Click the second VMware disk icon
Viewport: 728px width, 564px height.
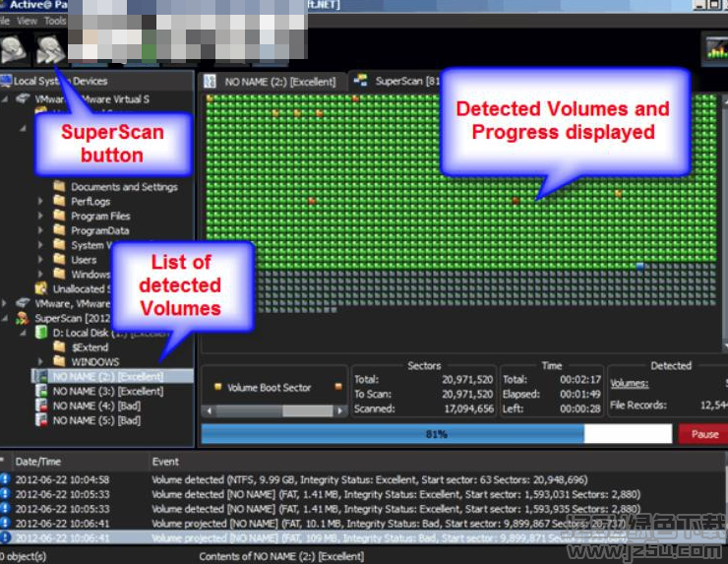(23, 303)
